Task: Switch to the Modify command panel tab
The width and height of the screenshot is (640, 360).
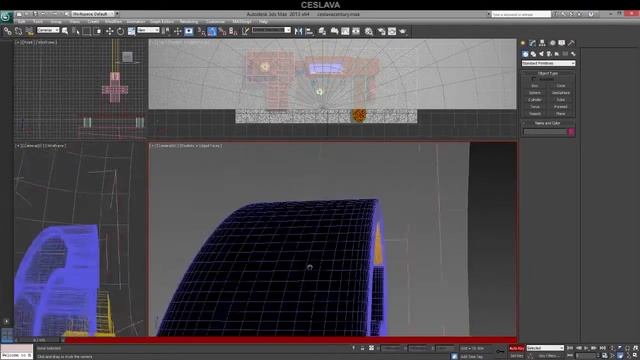Action: [533, 43]
